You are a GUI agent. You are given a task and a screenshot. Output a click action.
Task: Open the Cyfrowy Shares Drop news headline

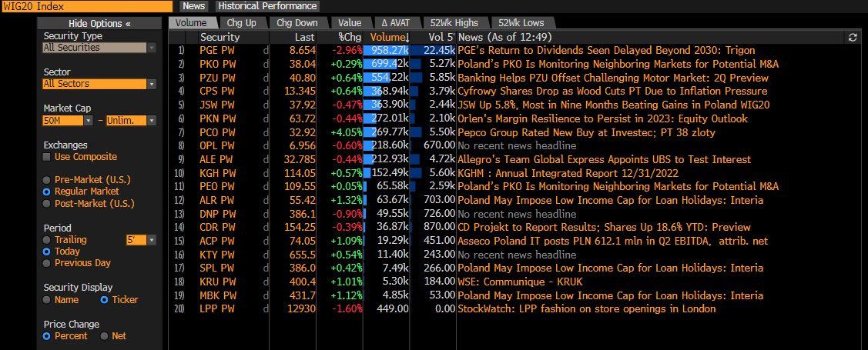click(x=612, y=92)
